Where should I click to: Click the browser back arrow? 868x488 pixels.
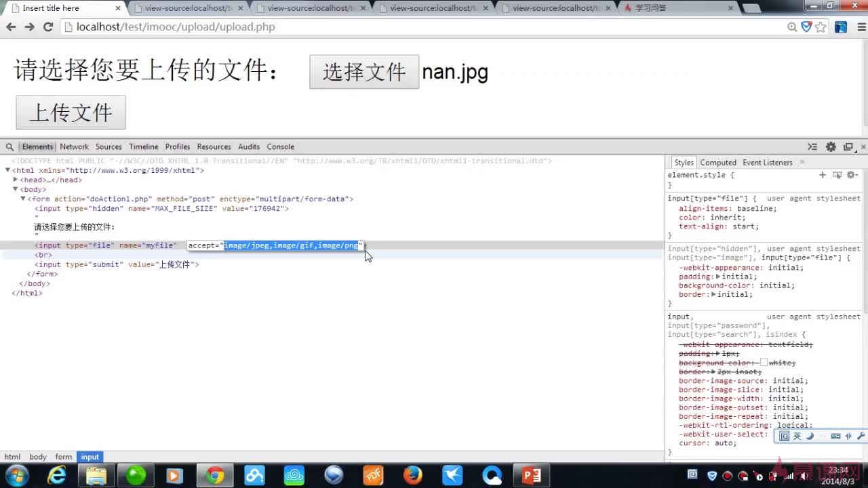pyautogui.click(x=11, y=27)
